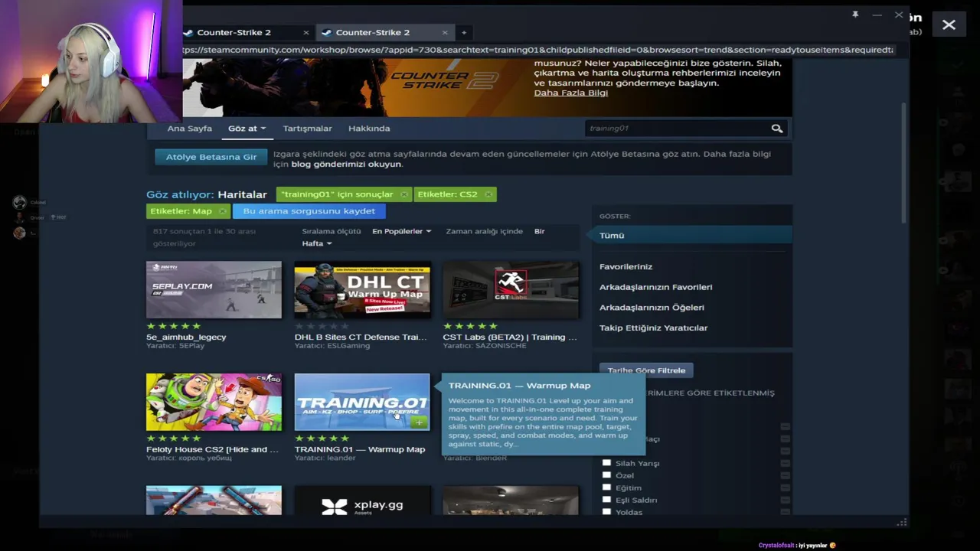
Task: Remove the Etiketler: Map filter tag
Action: pyautogui.click(x=223, y=211)
